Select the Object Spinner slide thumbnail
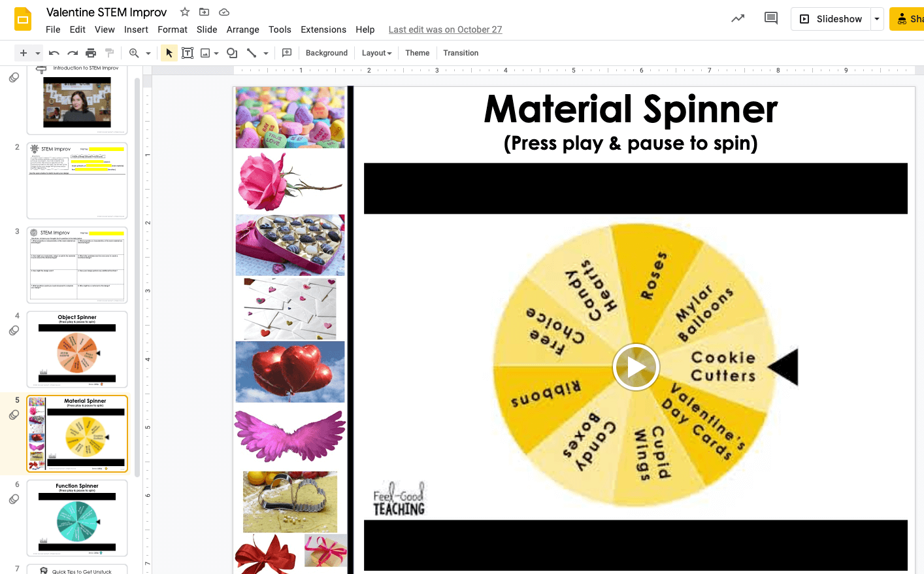Image resolution: width=924 pixels, height=574 pixels. [x=76, y=349]
